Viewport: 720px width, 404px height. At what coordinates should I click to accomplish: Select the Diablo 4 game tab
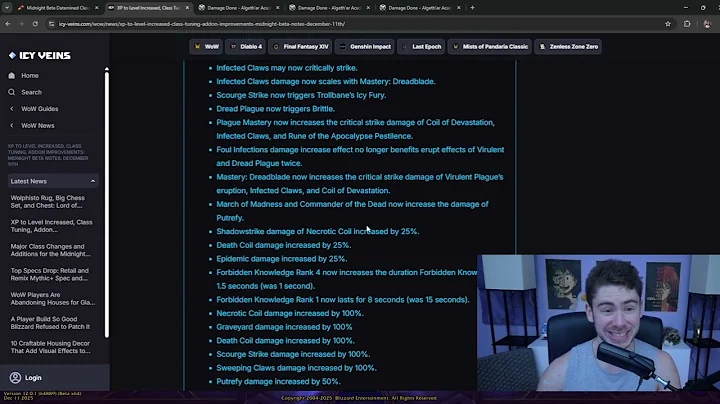click(x=246, y=46)
